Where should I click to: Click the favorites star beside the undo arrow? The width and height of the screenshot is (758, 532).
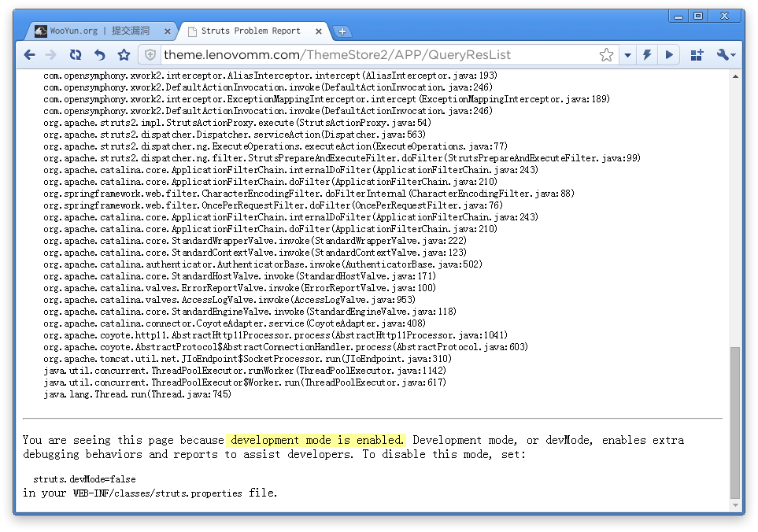point(124,55)
